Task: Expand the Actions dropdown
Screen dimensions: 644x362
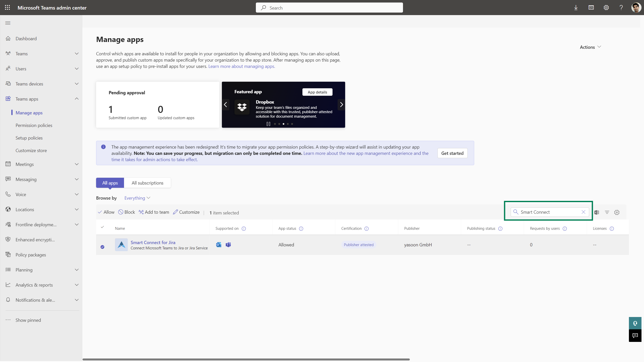Action: (x=590, y=47)
